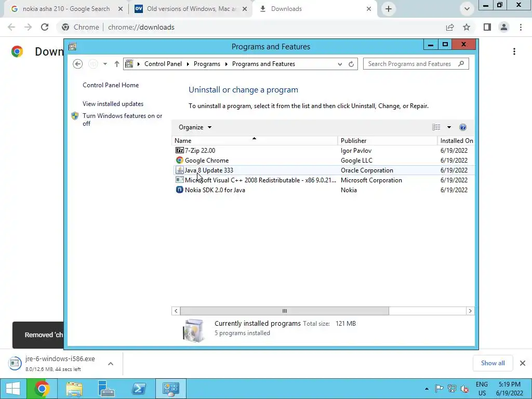Open Downloads page more actions menu

tap(514, 51)
